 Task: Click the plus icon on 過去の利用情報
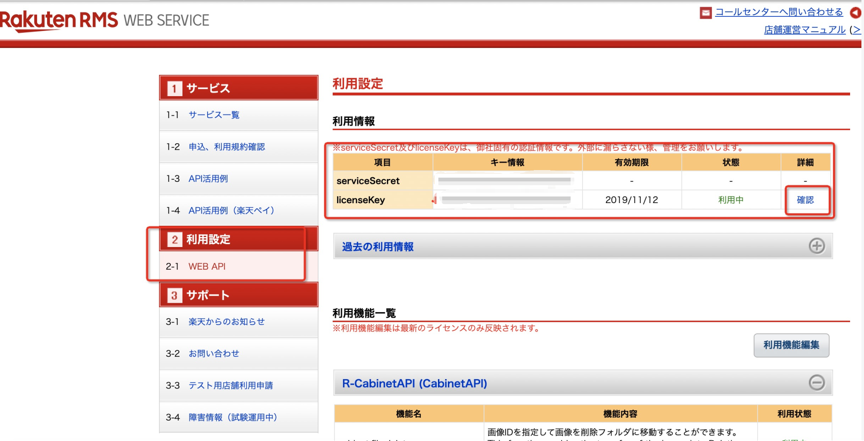(x=816, y=246)
